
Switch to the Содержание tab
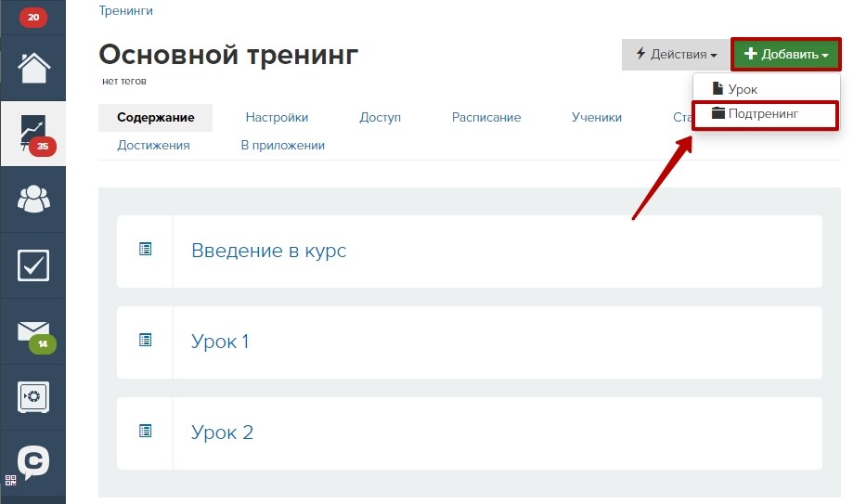(155, 118)
